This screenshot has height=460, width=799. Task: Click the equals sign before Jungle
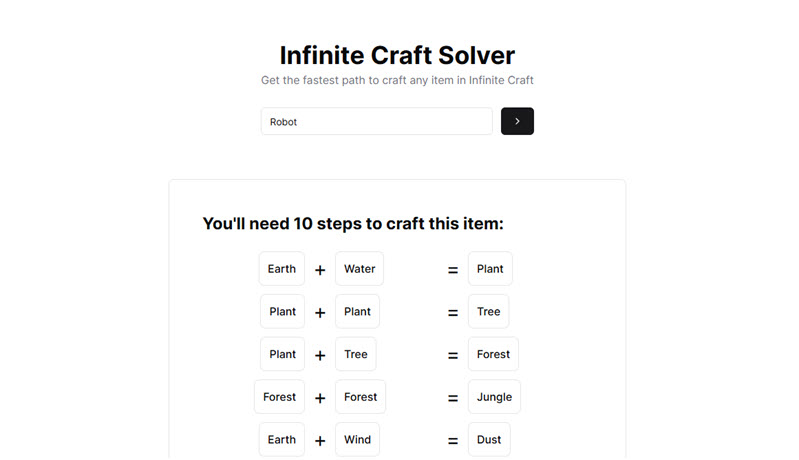(453, 398)
